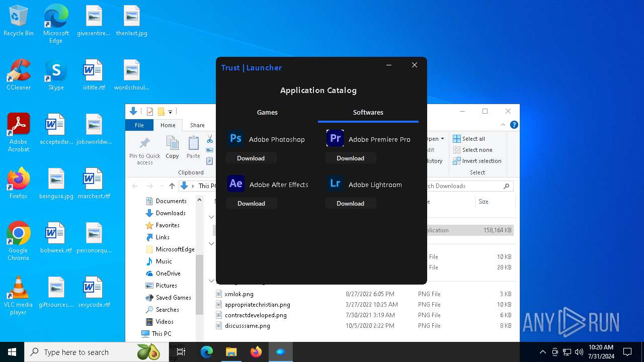
Task: Open Skype desktop icon
Action: point(56,75)
